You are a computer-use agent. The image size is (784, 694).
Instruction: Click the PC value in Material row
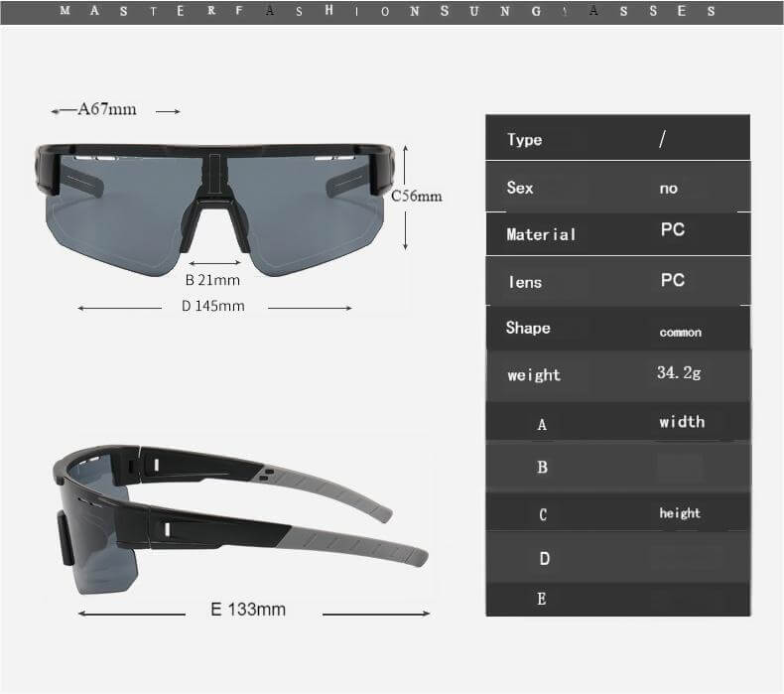[x=673, y=229]
